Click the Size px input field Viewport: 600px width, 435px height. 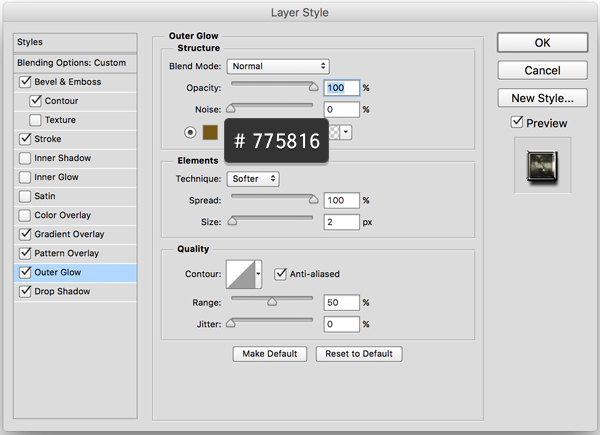[x=340, y=222]
